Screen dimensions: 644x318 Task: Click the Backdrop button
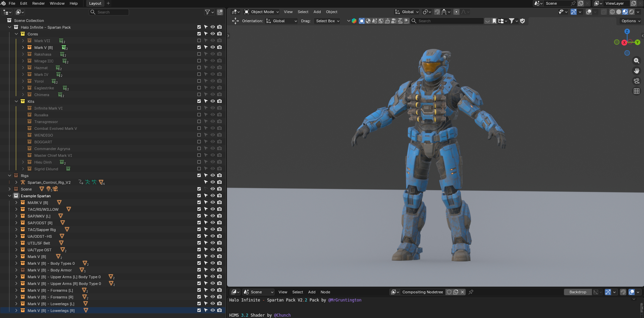click(578, 292)
